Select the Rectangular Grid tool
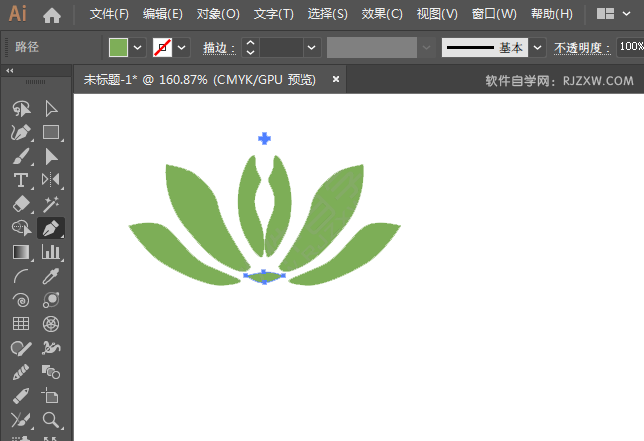The image size is (644, 441). [21, 324]
